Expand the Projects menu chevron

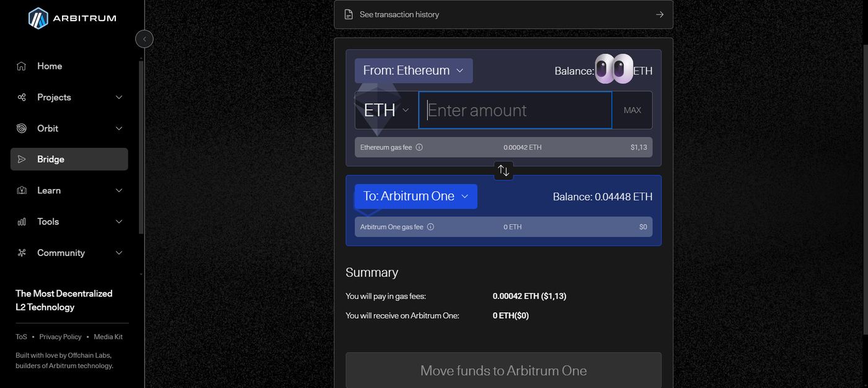click(119, 97)
